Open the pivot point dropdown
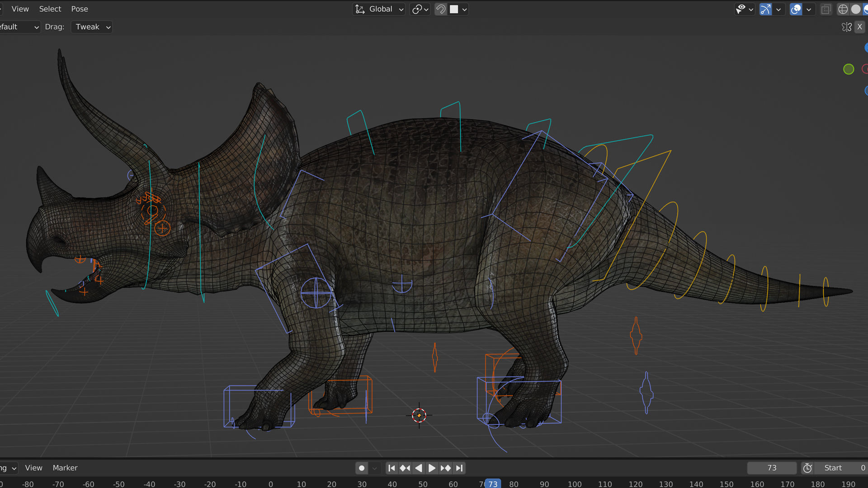This screenshot has height=488, width=868. pos(420,9)
